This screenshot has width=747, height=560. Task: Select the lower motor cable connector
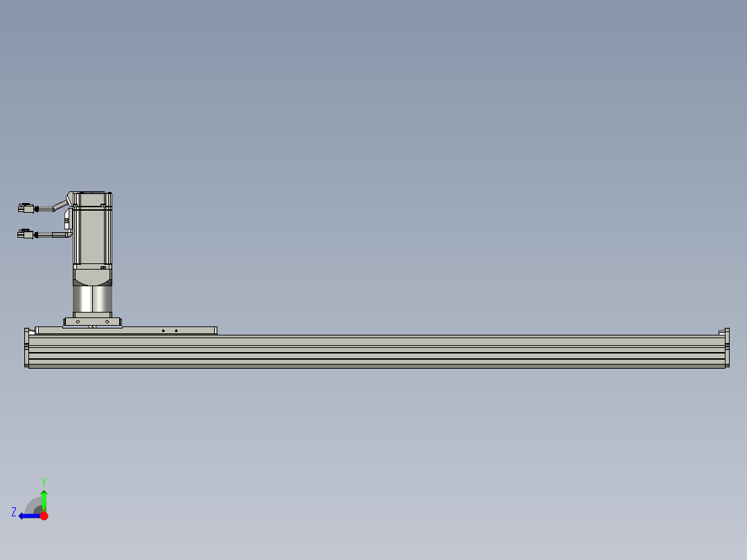click(x=26, y=234)
